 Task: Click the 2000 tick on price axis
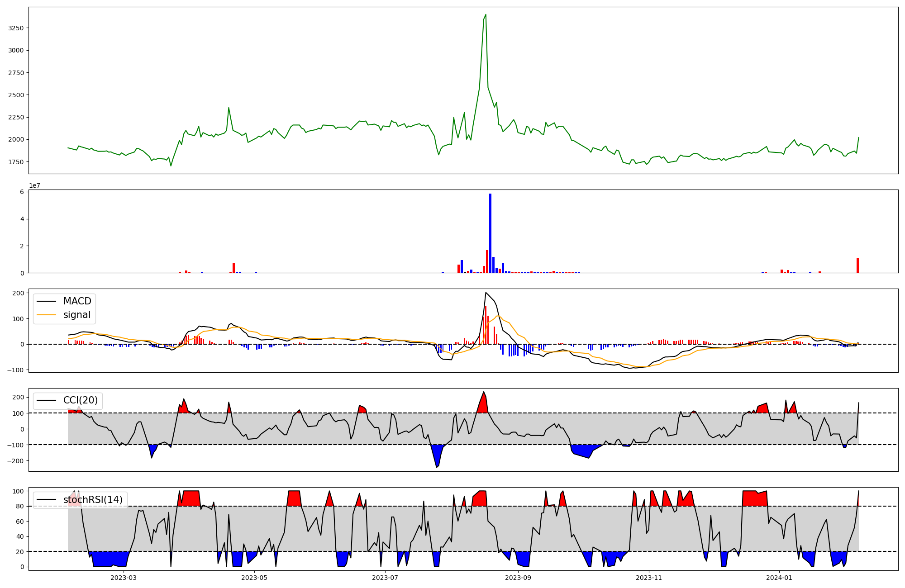[x=16, y=140]
